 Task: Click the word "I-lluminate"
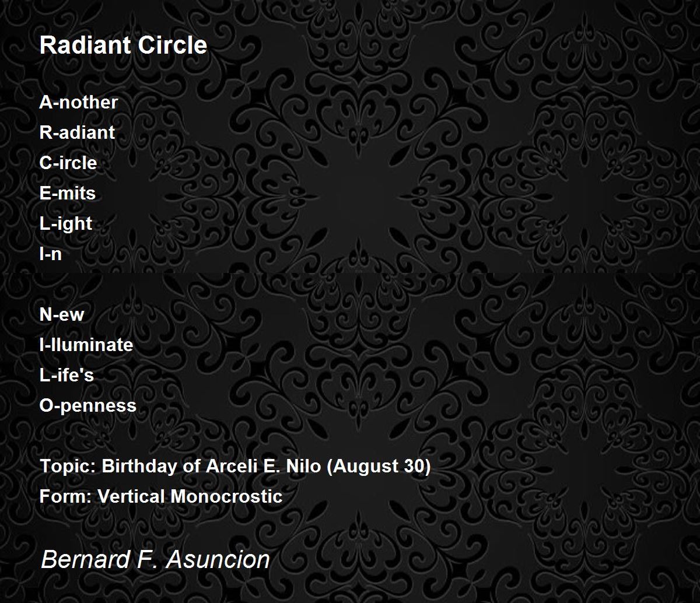click(86, 345)
